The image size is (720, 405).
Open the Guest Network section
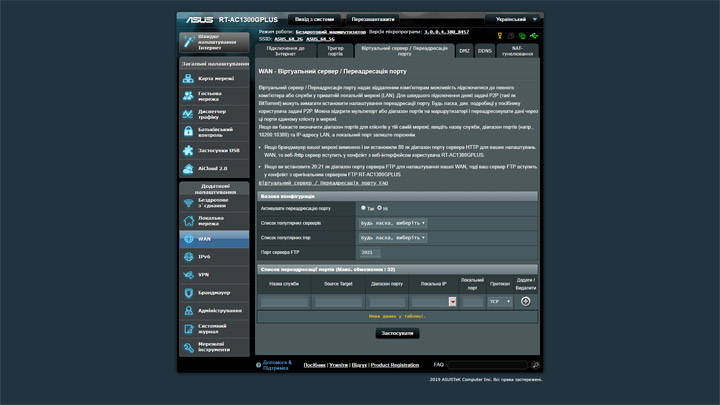214,96
